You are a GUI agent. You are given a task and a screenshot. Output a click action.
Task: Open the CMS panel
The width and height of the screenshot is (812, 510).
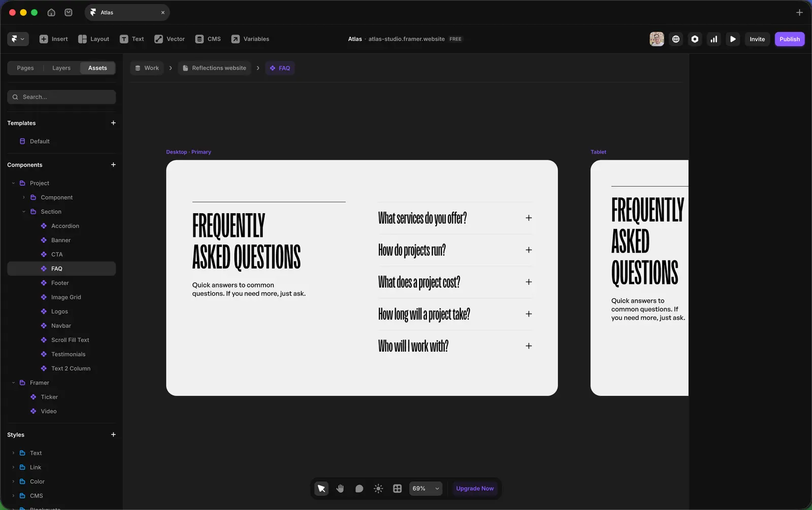[208, 39]
